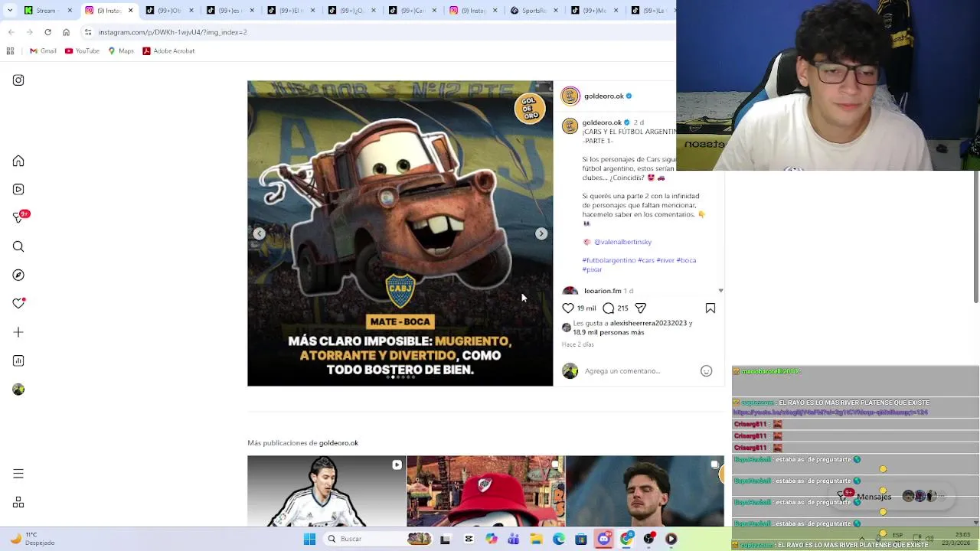The image size is (980, 551).
Task: Share the post with the send icon
Action: click(640, 308)
